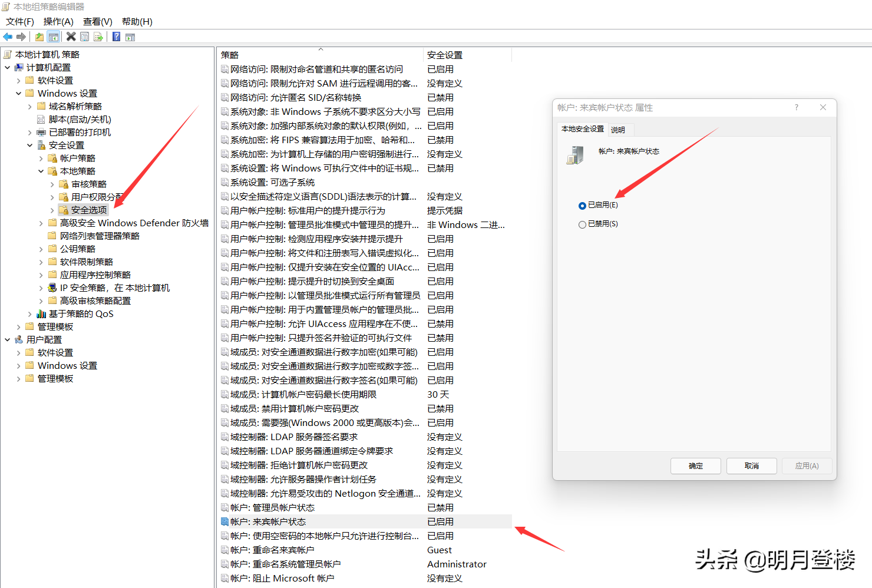Switch to the 本地安全设置 tab
Image resolution: width=872 pixels, height=588 pixels.
pos(583,129)
